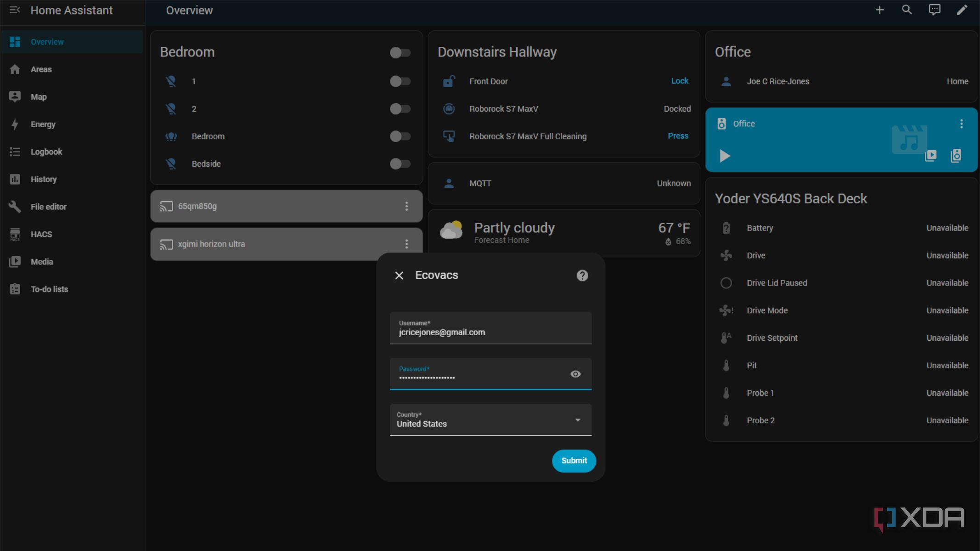Open HACS in the sidebar
The width and height of the screenshot is (980, 551).
[73, 234]
